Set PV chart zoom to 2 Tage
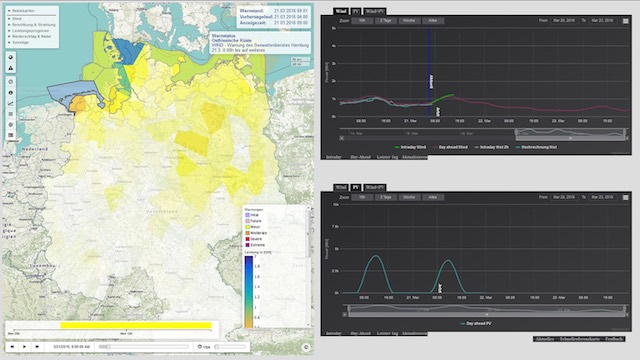 tap(385, 197)
